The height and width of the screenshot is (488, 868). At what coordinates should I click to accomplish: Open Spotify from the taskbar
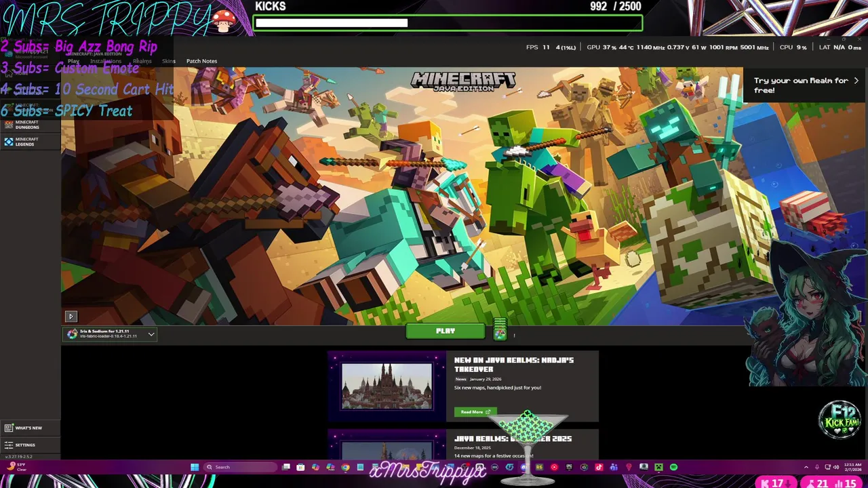[x=673, y=467]
